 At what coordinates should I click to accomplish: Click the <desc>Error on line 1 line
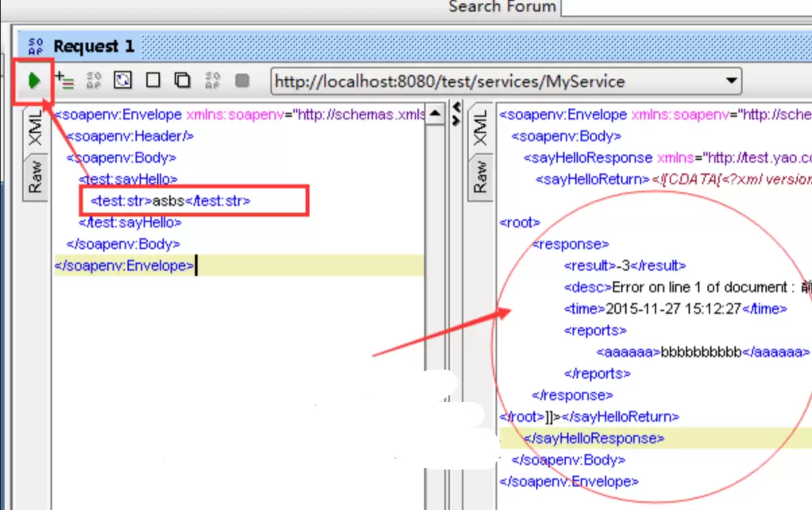pyautogui.click(x=688, y=287)
